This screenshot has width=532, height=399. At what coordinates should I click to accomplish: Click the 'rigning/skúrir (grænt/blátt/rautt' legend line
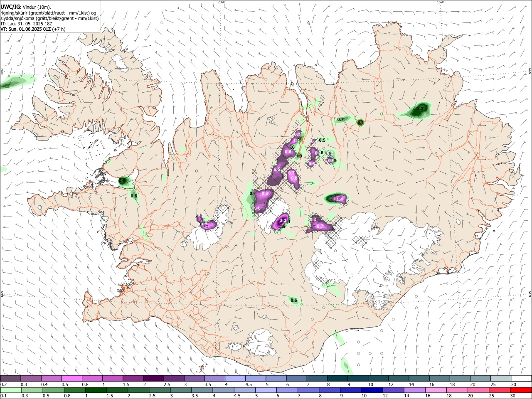[49, 13]
